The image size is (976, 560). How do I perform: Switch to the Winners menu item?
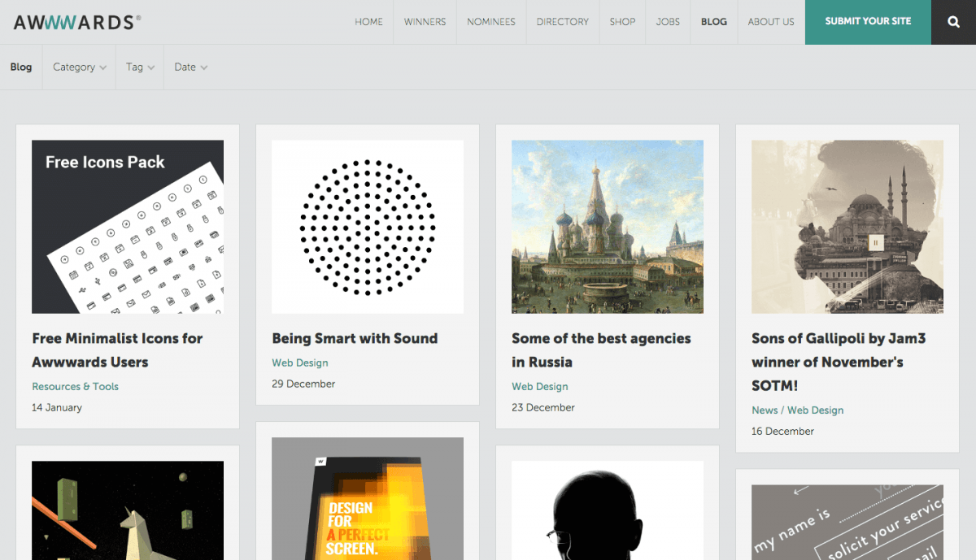coord(425,22)
